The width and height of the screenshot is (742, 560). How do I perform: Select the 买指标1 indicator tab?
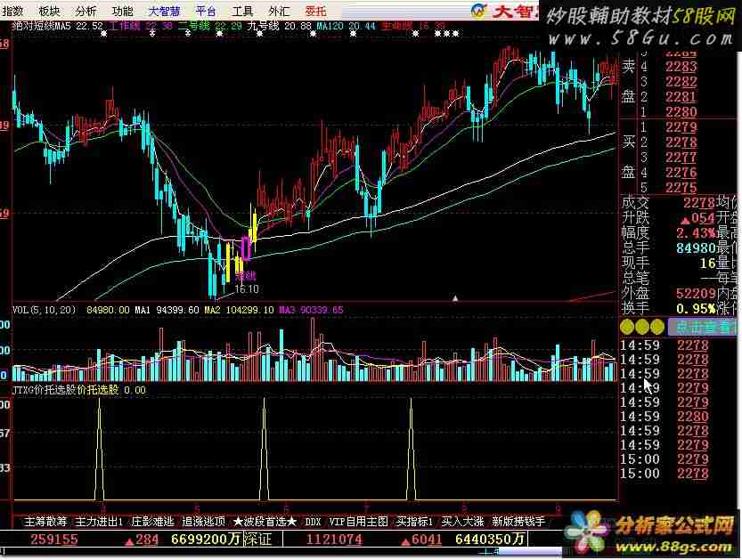tap(414, 522)
